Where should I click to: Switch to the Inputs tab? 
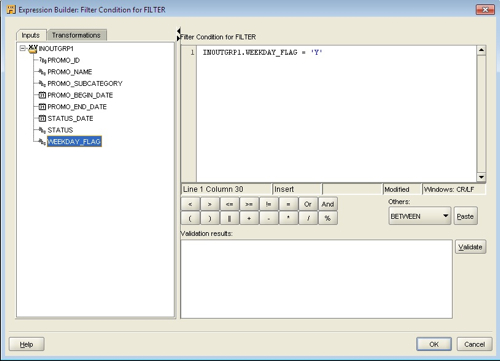(31, 35)
